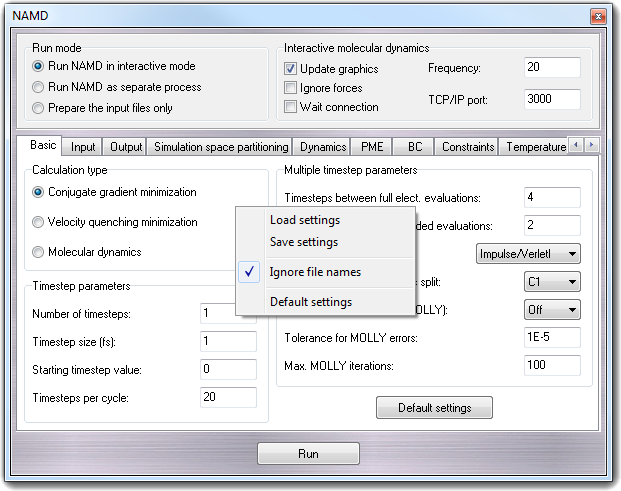Choose Save settings from context menu
Image resolution: width=621 pixels, height=491 pixels.
pos(304,242)
